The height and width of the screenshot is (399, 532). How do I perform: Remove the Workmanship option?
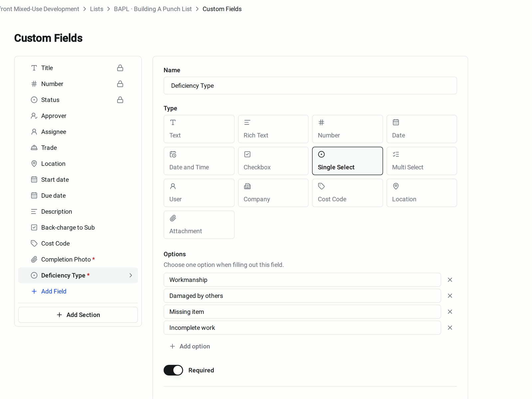coord(450,280)
